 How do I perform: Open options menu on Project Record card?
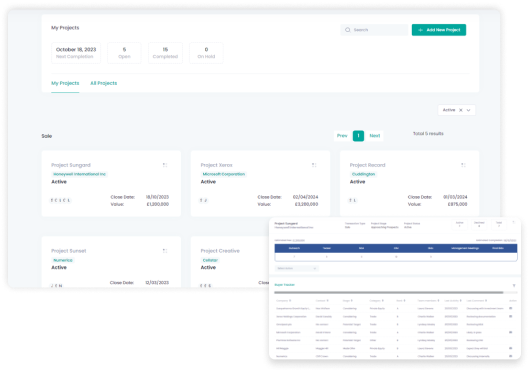click(x=463, y=165)
